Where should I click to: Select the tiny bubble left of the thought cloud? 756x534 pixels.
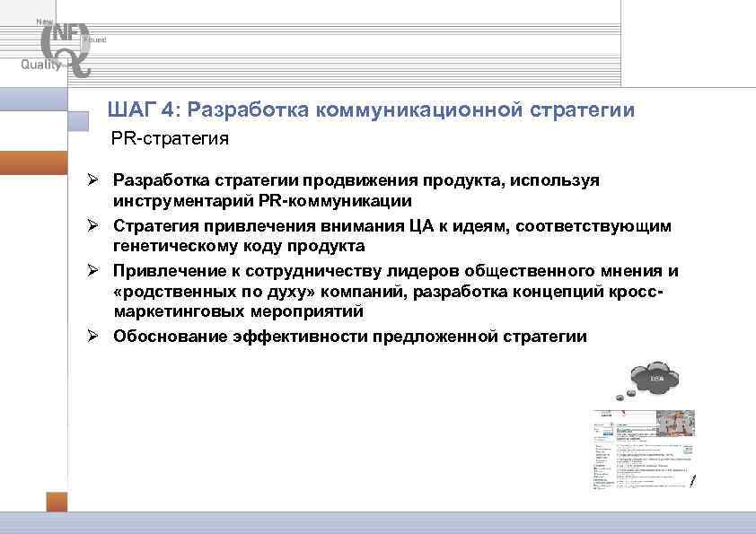coord(620,397)
